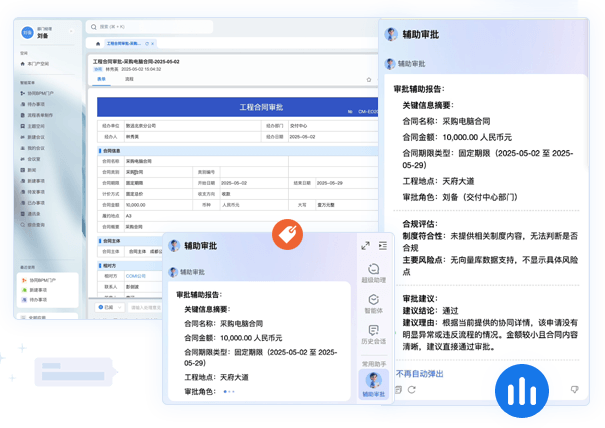Click the 请输入处理意见 opinion input field
The height and width of the screenshot is (428, 605).
tap(146, 308)
